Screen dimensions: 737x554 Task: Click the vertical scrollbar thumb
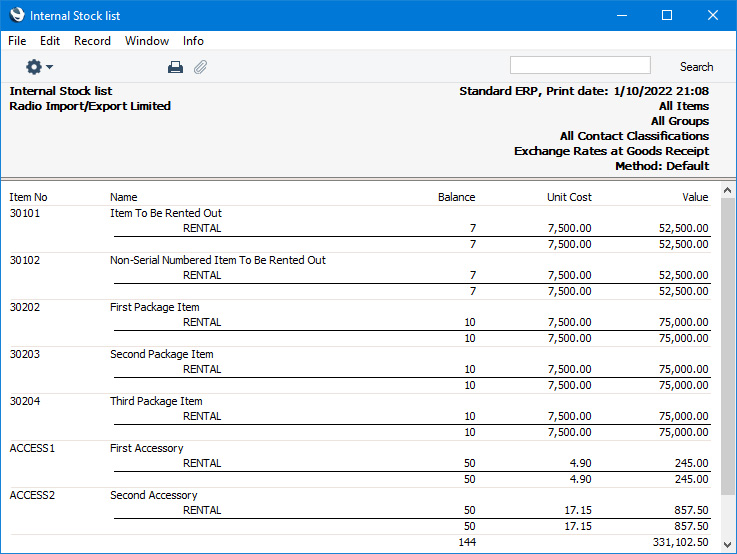pos(727,346)
